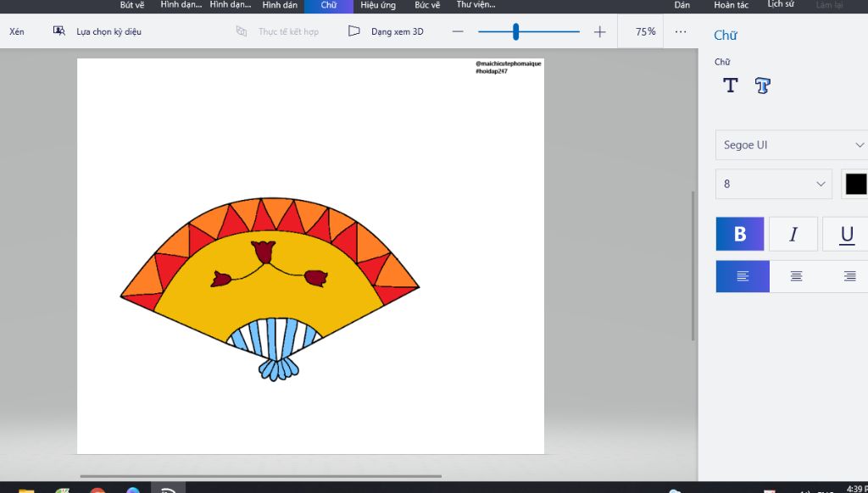Open the font size 8 dropdown
The width and height of the screenshot is (868, 493).
click(x=774, y=184)
